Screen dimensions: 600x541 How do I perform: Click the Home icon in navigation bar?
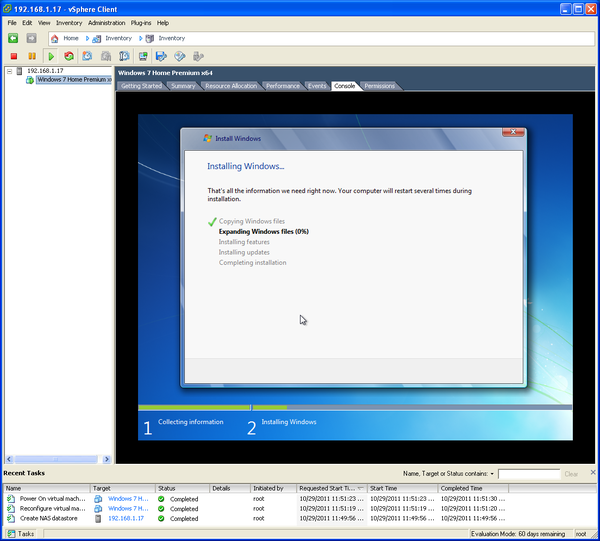coord(55,38)
